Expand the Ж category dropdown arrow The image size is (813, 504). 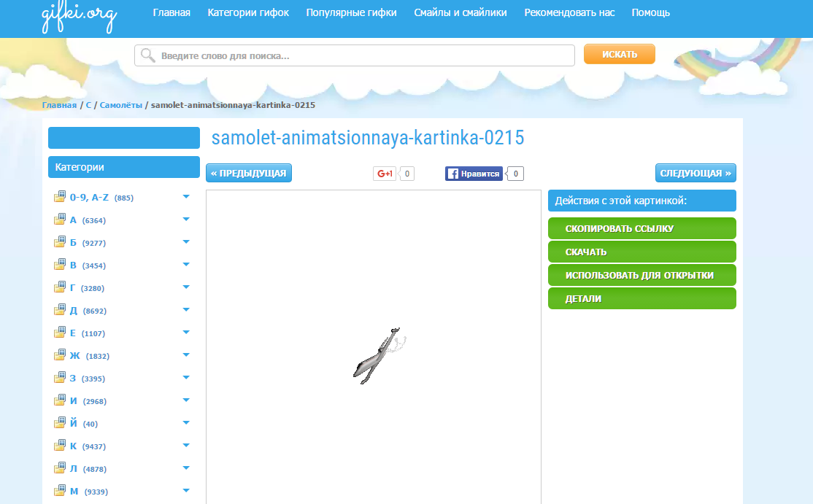(x=186, y=355)
